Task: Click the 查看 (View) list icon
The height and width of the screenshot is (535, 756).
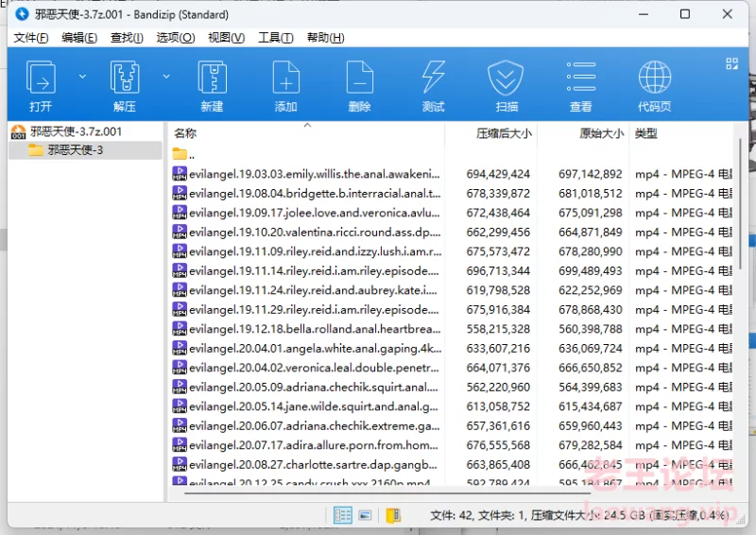Action: coord(581,77)
